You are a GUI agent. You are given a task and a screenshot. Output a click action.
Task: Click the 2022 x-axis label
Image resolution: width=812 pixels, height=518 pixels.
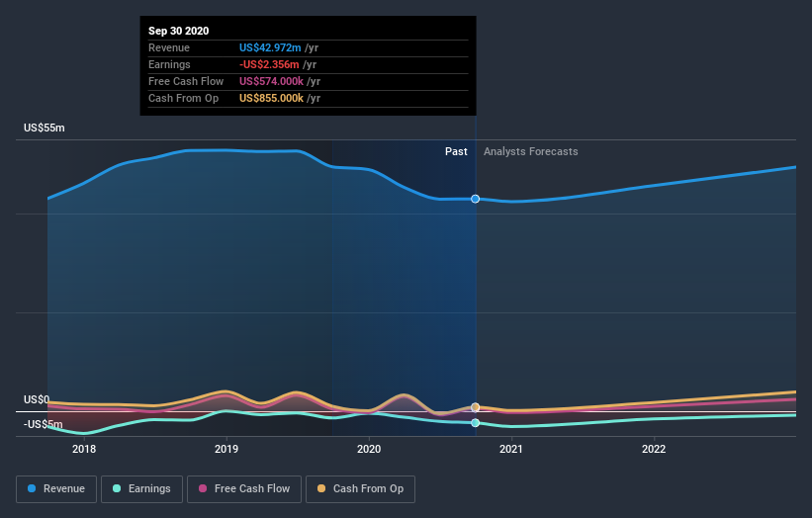(654, 449)
